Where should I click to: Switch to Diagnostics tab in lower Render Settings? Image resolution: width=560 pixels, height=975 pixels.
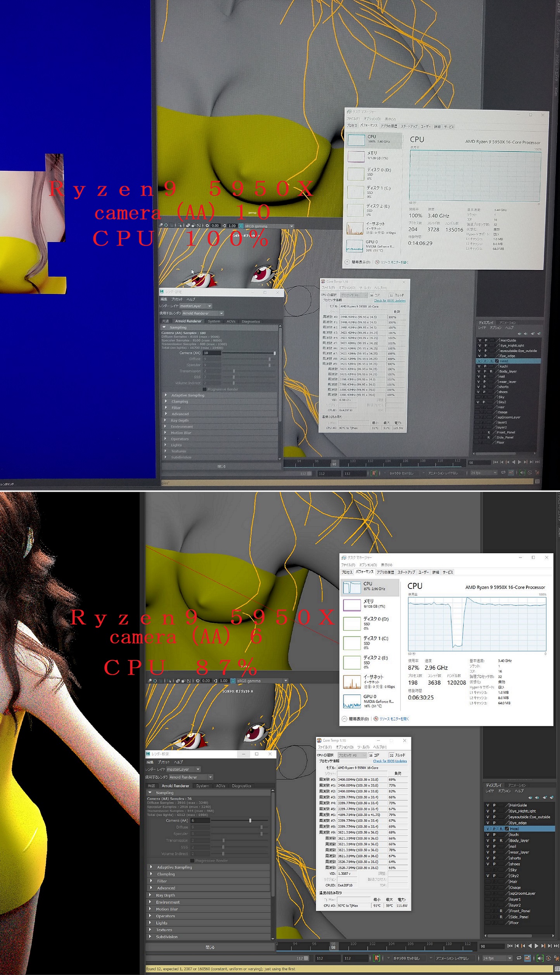pyautogui.click(x=241, y=786)
